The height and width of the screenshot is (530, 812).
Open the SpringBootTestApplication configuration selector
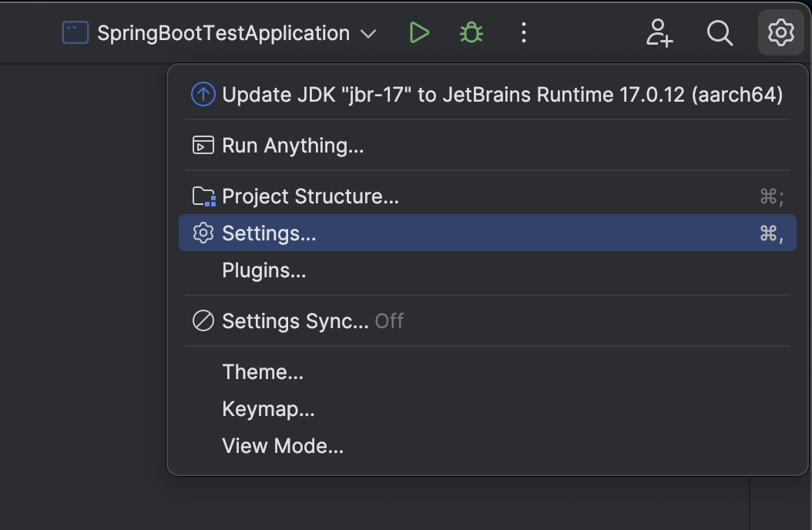(223, 33)
